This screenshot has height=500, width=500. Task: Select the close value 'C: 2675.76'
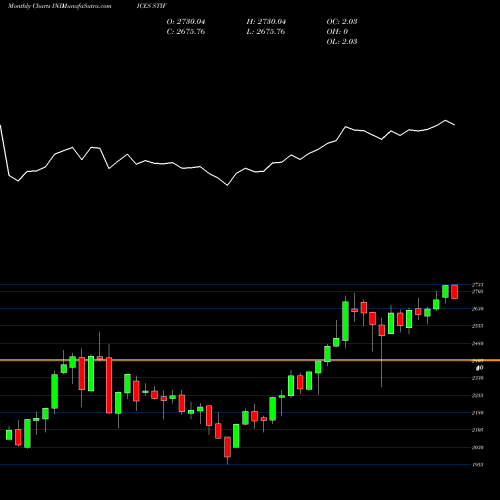tap(186, 32)
